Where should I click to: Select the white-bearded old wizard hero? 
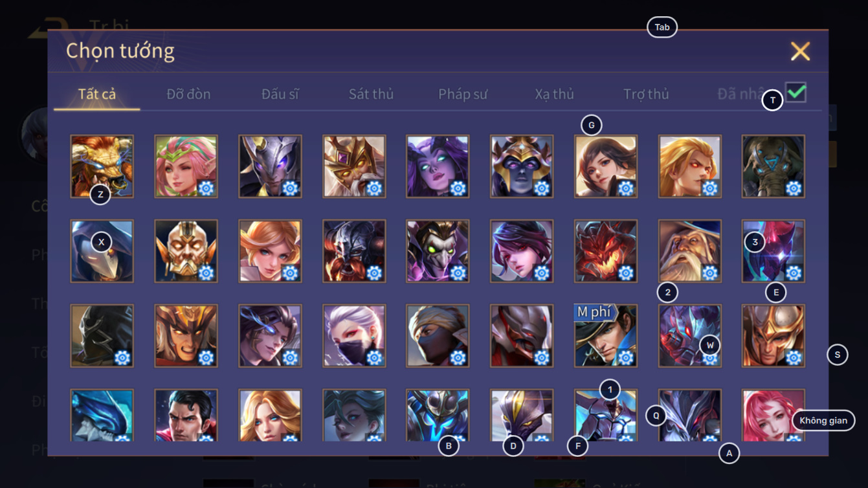[689, 251]
